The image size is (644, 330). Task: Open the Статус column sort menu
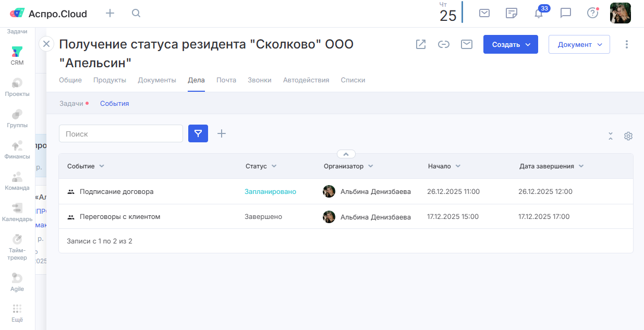(274, 166)
